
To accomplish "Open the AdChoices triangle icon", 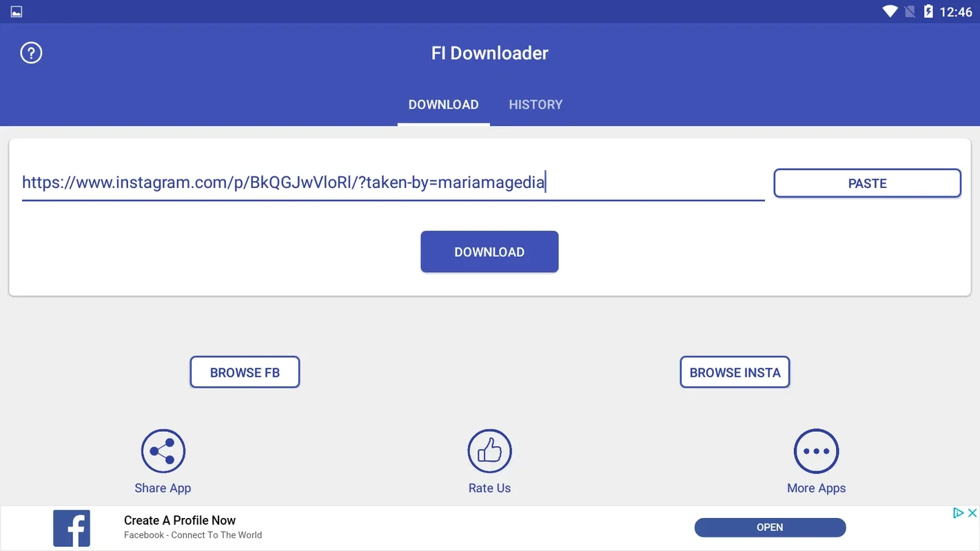I will [957, 512].
